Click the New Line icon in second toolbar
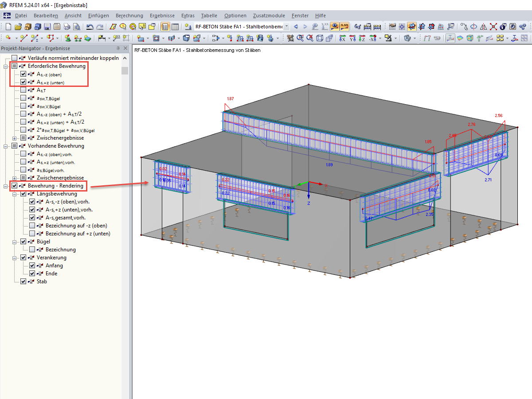The height and width of the screenshot is (399, 532). (24, 38)
